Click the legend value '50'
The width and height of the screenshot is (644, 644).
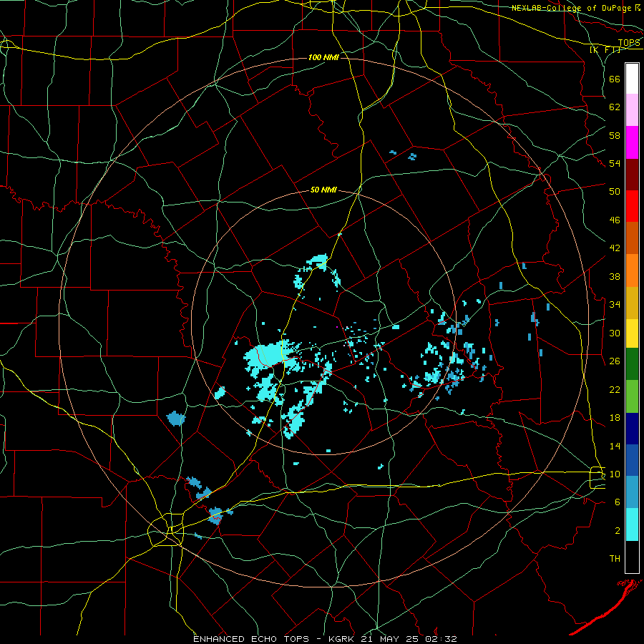[x=615, y=192]
